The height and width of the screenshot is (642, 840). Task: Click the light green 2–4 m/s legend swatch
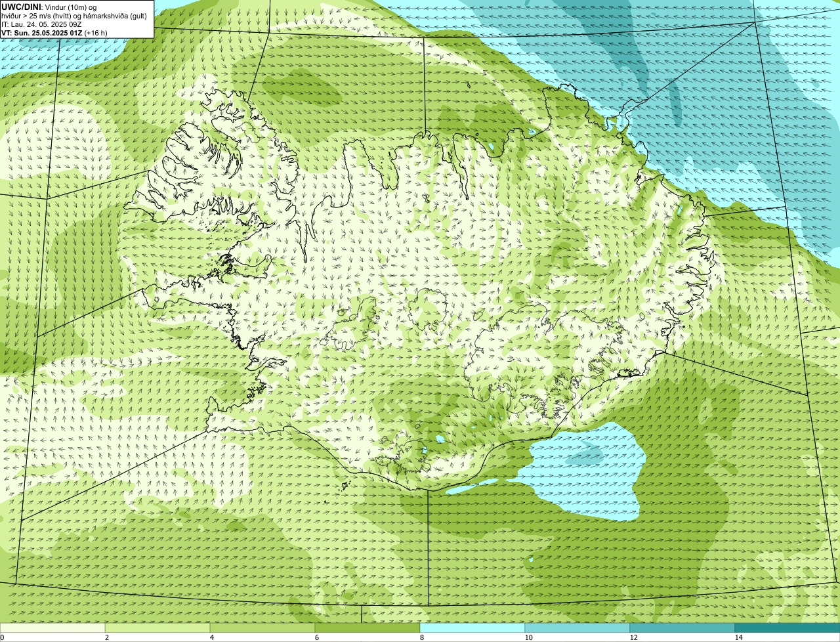coord(157,628)
